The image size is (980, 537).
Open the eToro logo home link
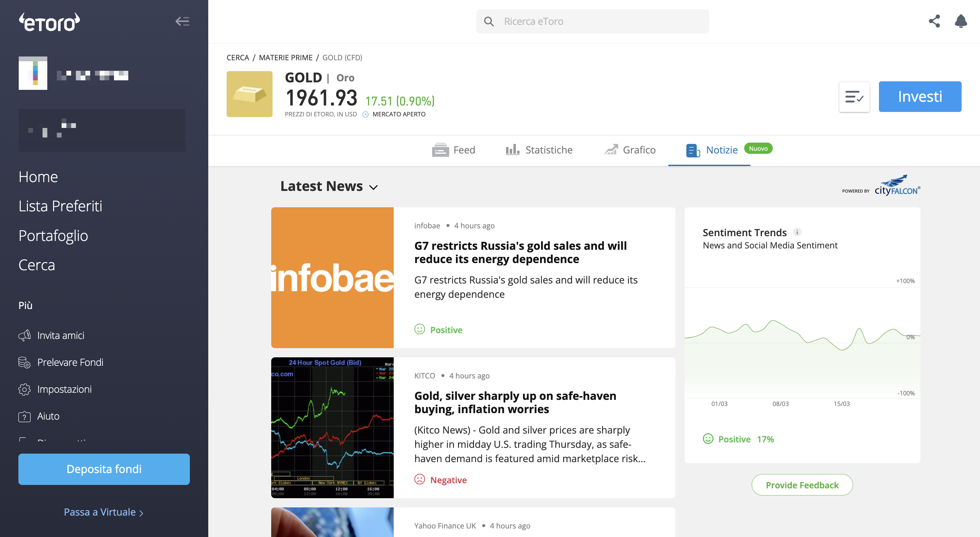coord(49,22)
